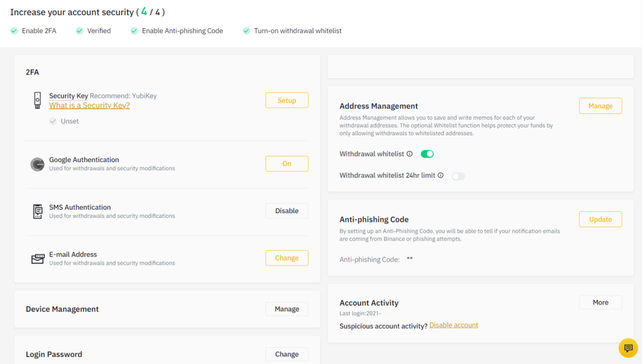Click the 24hr limit info icon
This screenshot has width=642, height=364.
point(441,175)
